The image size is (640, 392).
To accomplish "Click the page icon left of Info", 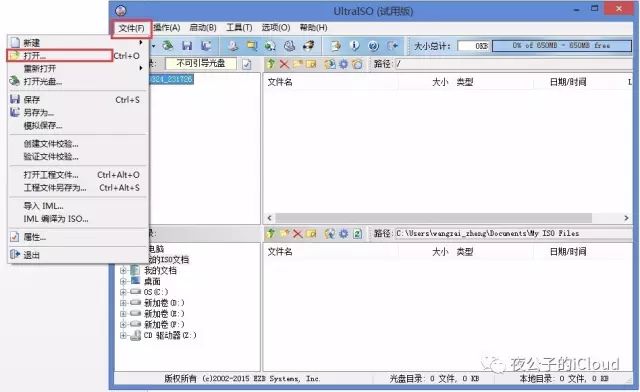I will point(336,45).
